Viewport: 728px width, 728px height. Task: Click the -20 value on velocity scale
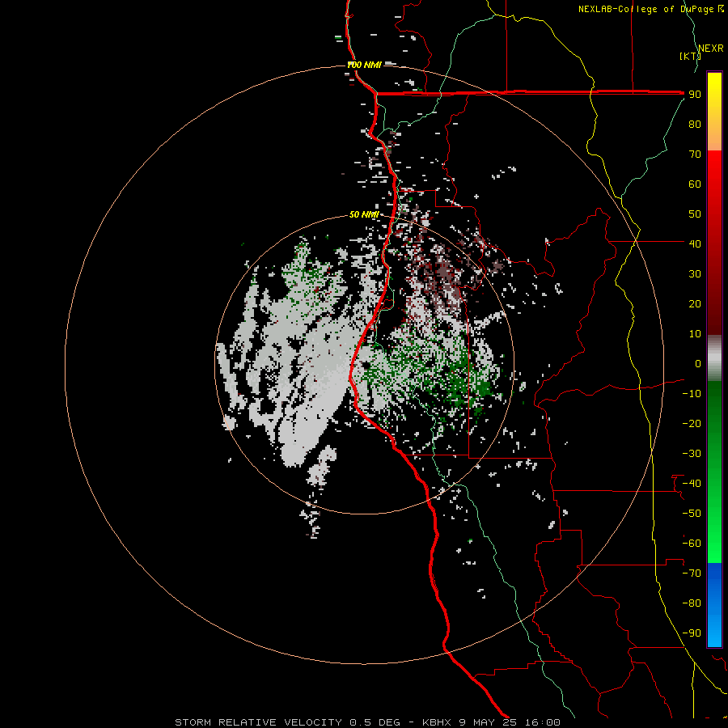[692, 424]
